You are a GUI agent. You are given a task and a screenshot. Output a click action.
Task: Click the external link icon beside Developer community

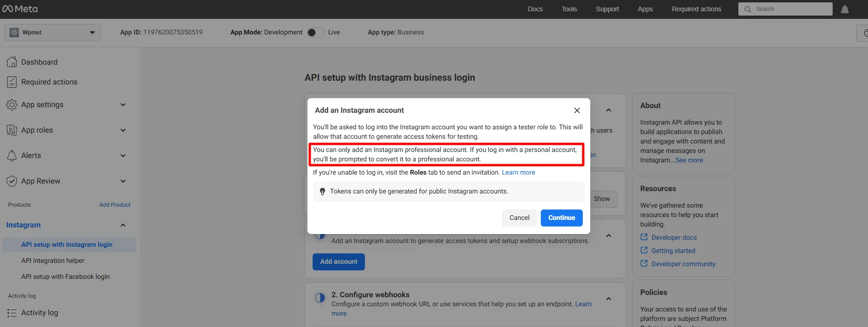pos(644,264)
